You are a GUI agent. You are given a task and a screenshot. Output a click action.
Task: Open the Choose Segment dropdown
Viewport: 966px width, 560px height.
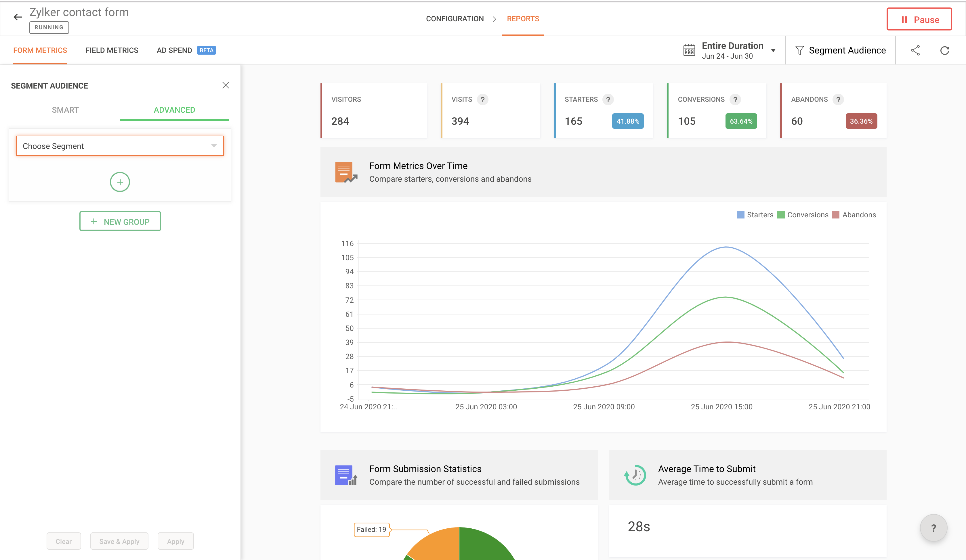point(120,146)
